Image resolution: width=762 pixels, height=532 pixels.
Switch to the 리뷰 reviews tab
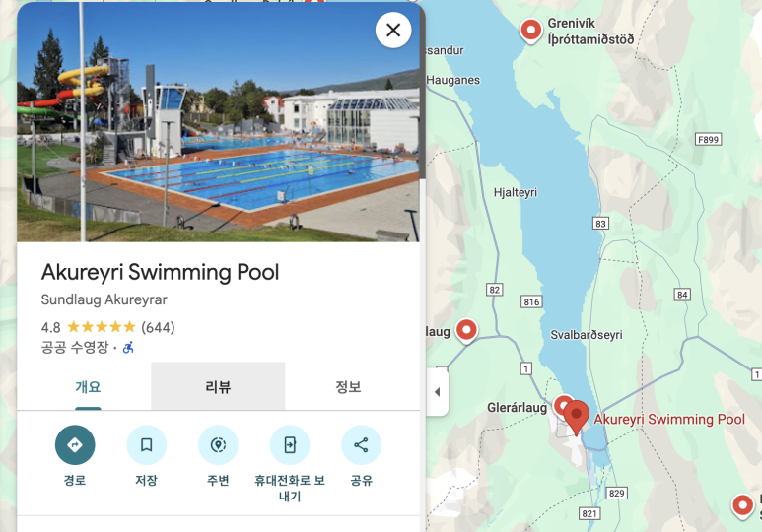(x=218, y=386)
